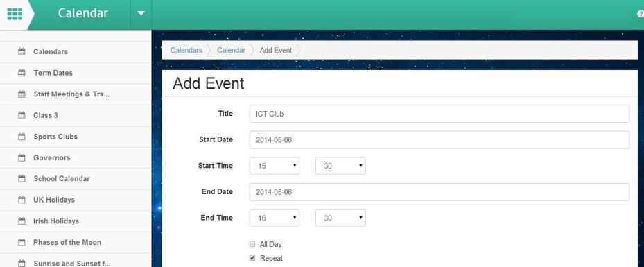Viewport: 644px width, 267px height.
Task: Click the help question mark icon
Action: click(x=641, y=14)
